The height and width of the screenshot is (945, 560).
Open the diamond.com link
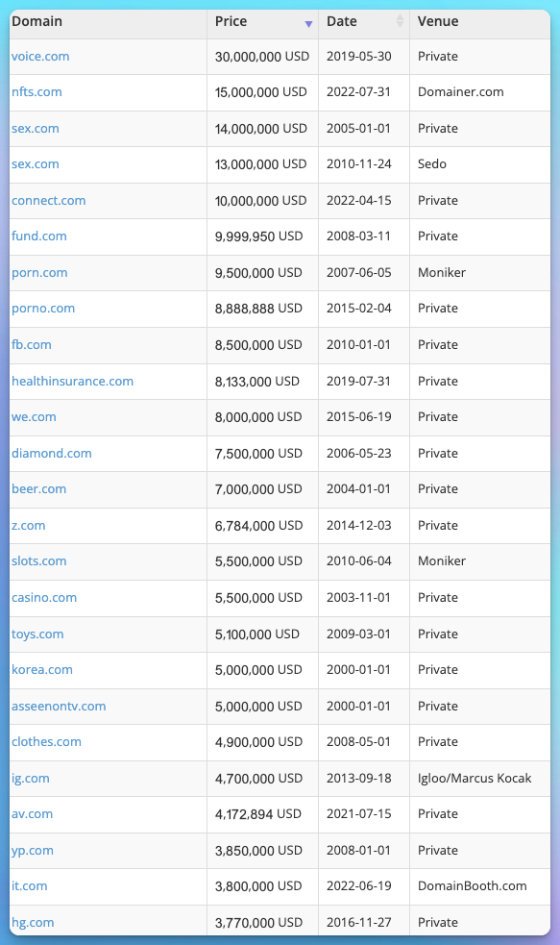pos(52,453)
